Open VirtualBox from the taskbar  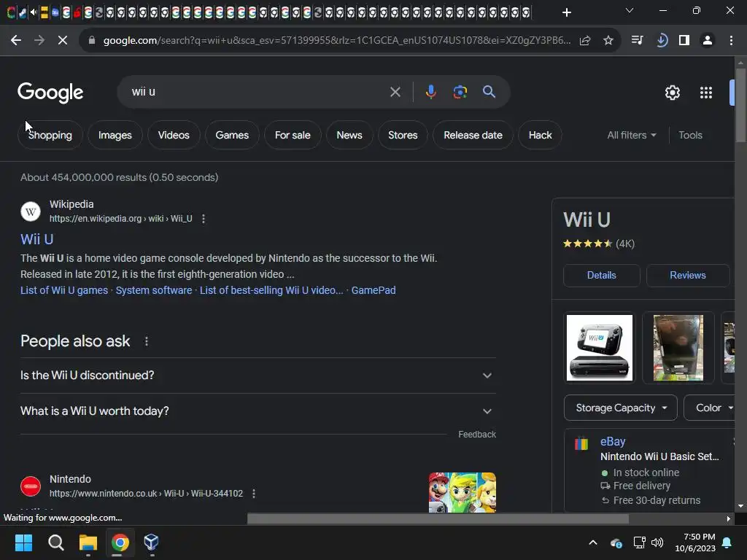151,542
